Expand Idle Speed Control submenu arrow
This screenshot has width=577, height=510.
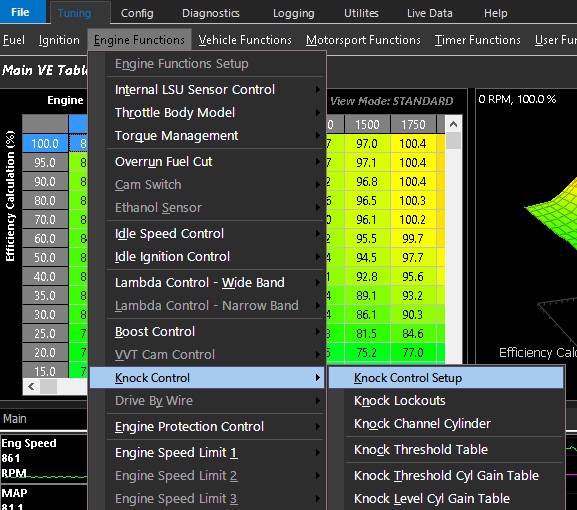point(318,234)
